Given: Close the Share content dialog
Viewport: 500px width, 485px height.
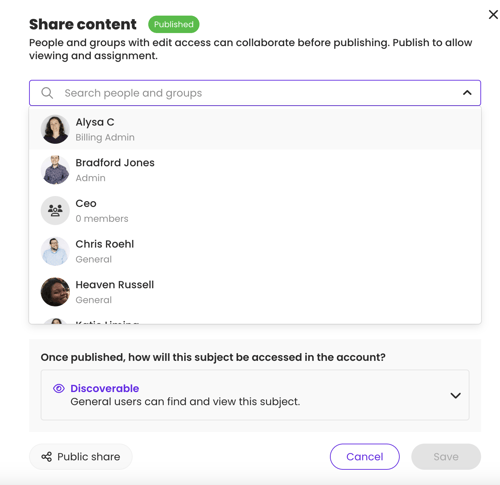Looking at the screenshot, I should pyautogui.click(x=493, y=15).
